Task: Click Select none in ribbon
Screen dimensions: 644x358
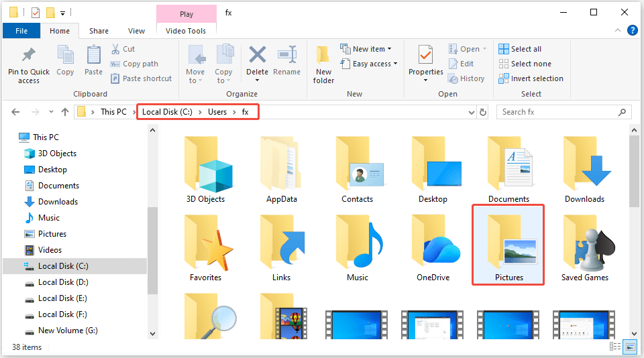Action: pos(525,64)
